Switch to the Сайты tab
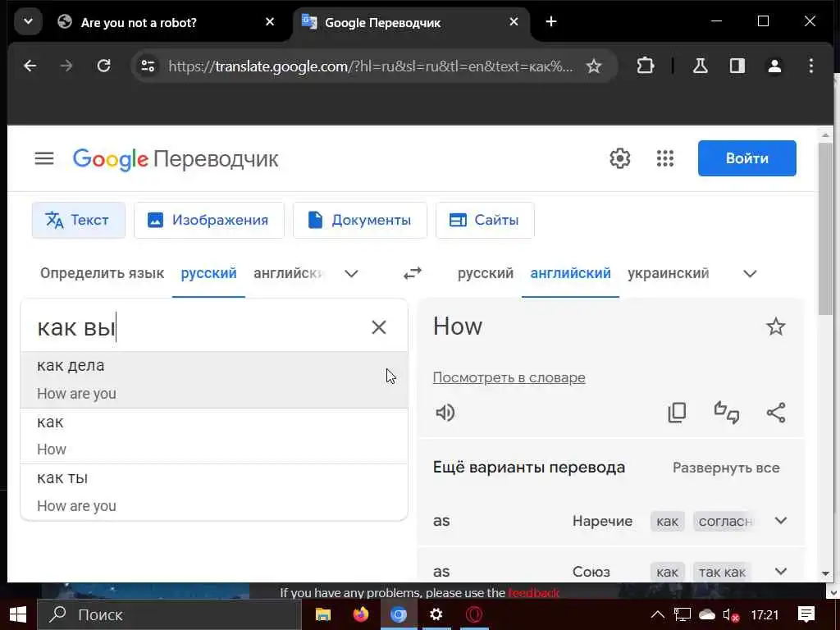The height and width of the screenshot is (630, 840). click(x=485, y=220)
